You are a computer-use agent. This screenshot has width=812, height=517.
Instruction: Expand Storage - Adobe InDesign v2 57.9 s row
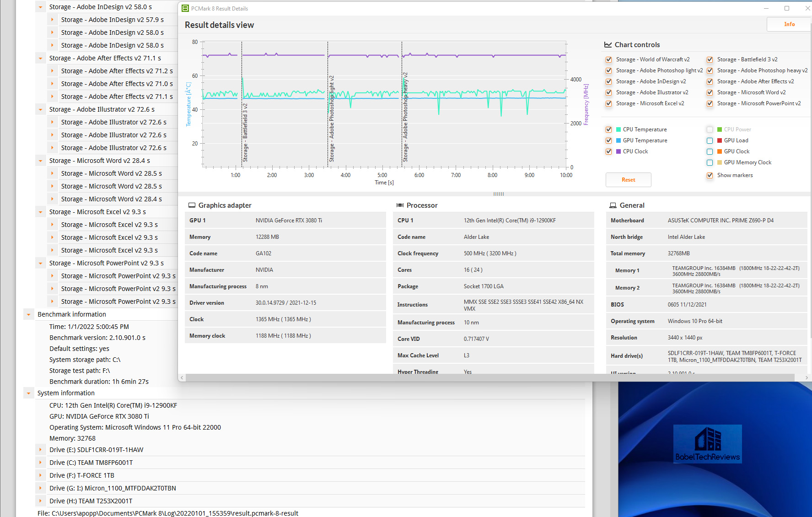click(x=53, y=20)
